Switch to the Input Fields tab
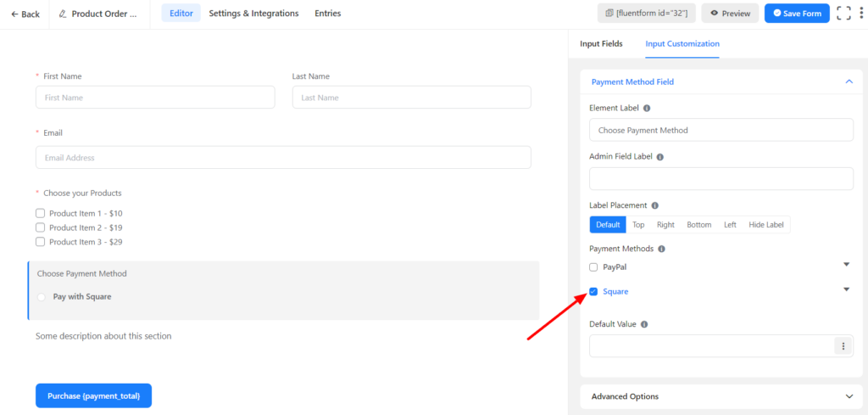 tap(601, 44)
